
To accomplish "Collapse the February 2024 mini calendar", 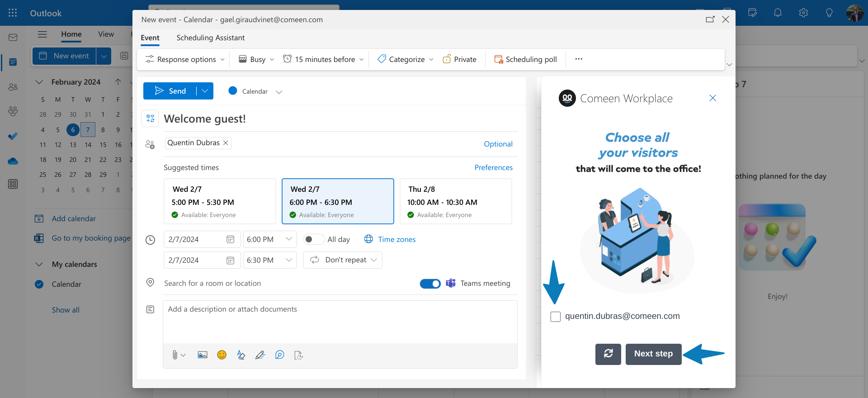I will pyautogui.click(x=39, y=82).
